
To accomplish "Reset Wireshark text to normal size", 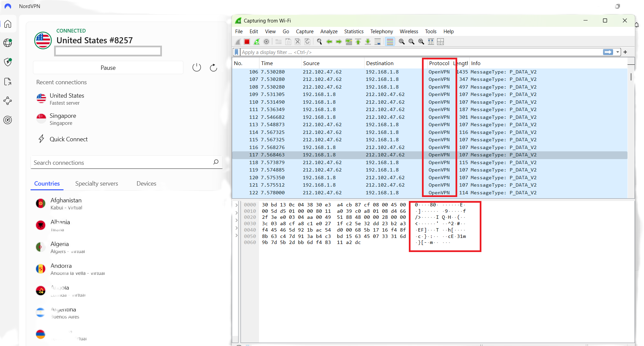I will [x=421, y=42].
